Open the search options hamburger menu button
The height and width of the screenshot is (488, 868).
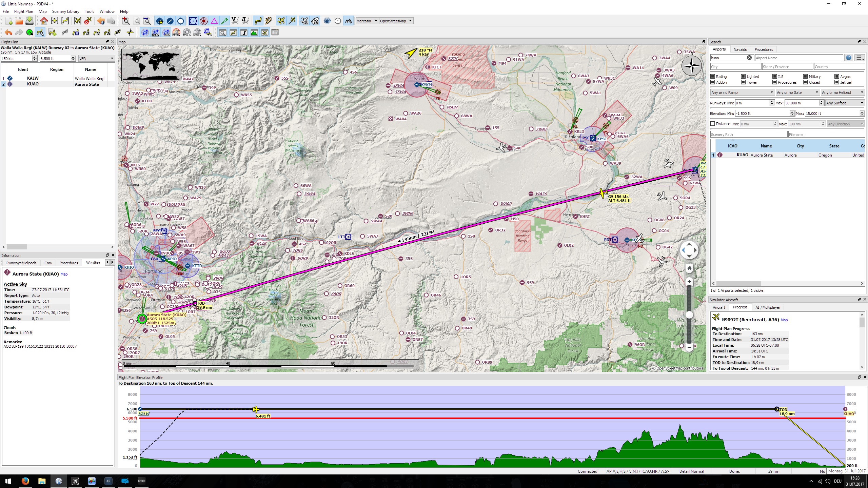(x=859, y=58)
